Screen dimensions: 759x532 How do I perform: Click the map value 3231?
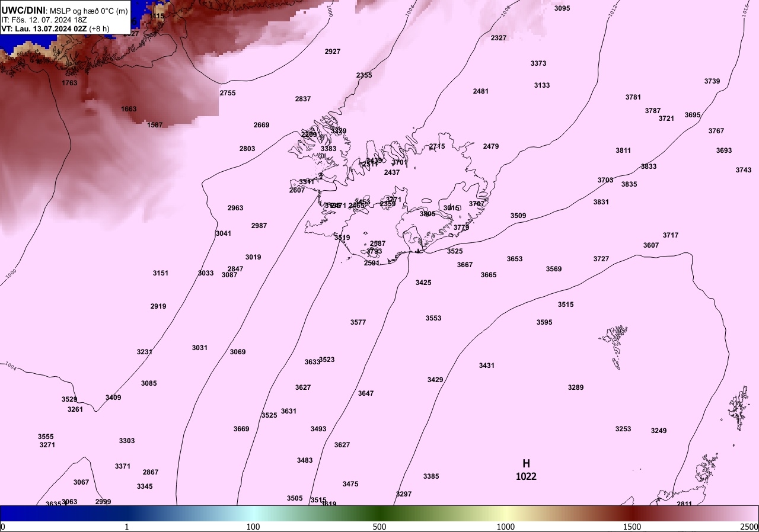click(145, 352)
